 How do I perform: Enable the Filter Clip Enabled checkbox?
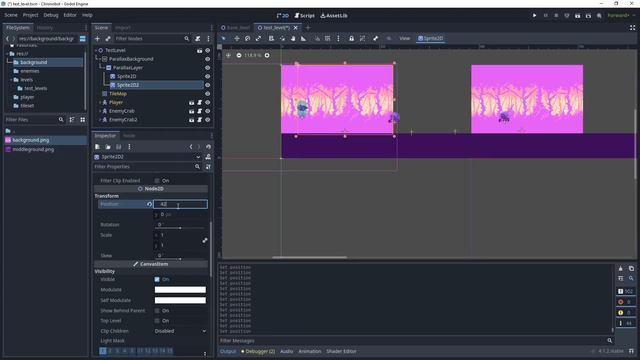coord(157,180)
